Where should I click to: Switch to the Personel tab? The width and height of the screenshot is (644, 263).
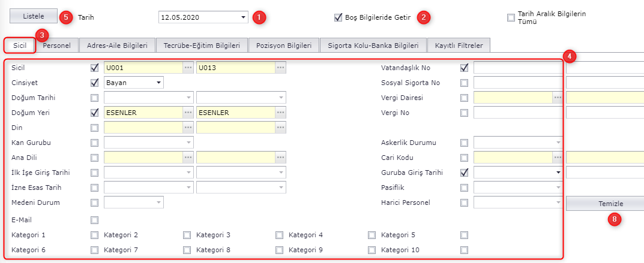(56, 46)
